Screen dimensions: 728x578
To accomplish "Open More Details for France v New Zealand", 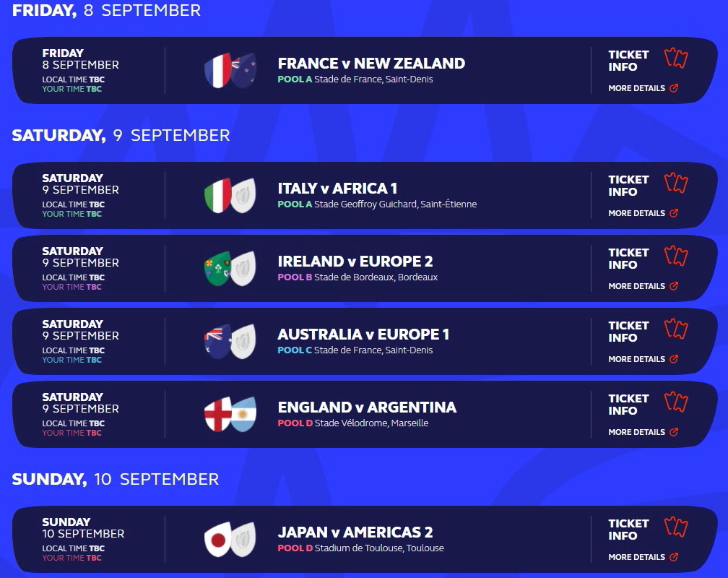I will pyautogui.click(x=643, y=88).
